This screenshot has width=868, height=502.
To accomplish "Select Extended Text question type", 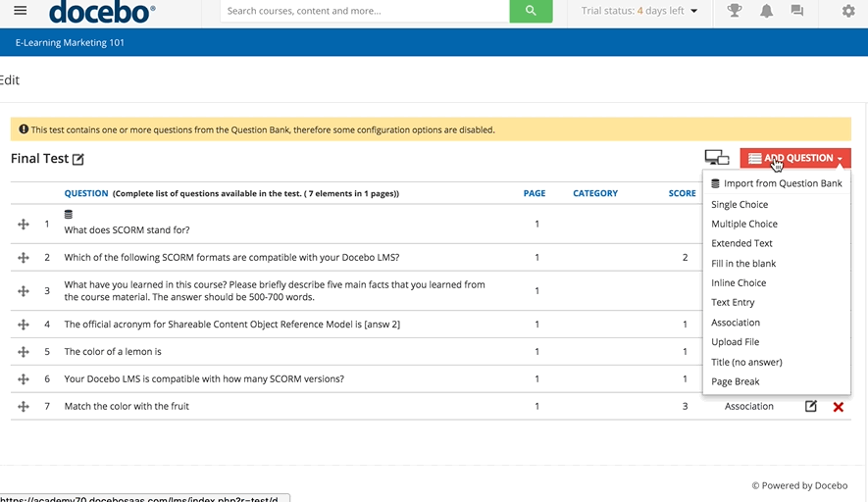I will click(741, 243).
